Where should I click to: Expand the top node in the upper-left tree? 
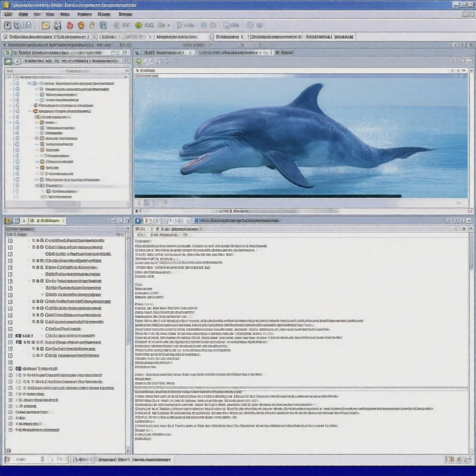[29, 83]
